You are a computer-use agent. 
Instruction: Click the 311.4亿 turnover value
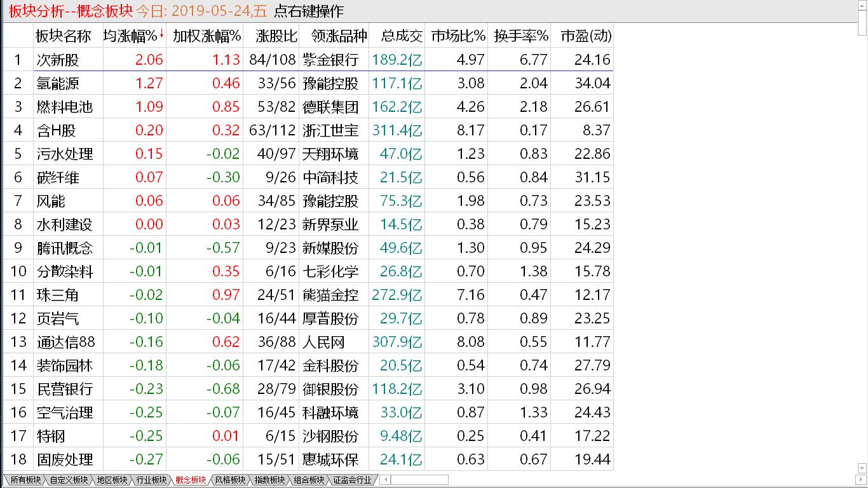pos(397,130)
